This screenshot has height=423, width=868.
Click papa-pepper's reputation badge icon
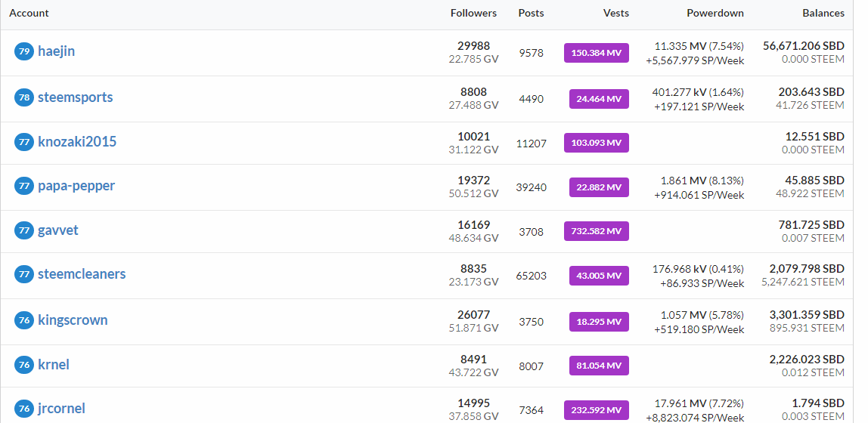coord(23,186)
